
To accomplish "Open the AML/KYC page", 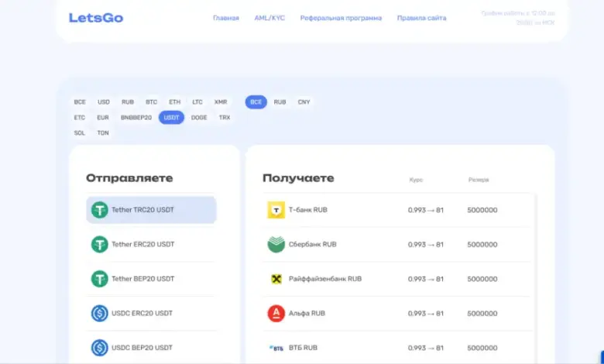I will tap(269, 18).
